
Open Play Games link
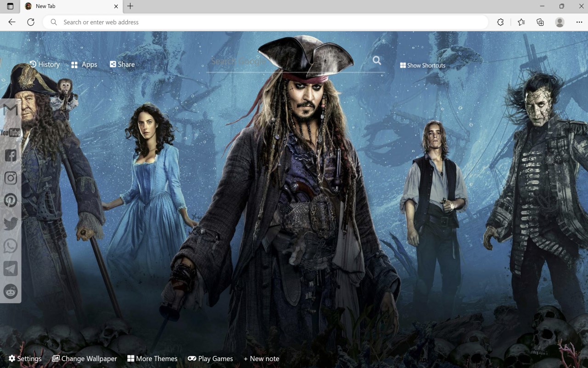210,358
